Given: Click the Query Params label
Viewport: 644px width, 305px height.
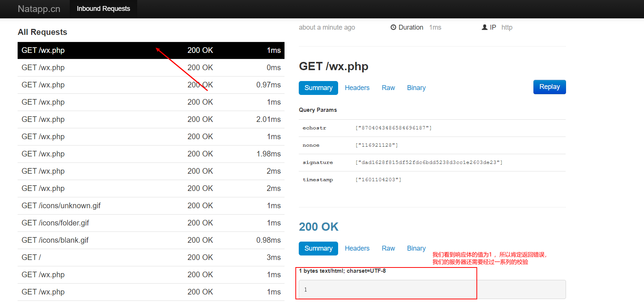Looking at the screenshot, I should click(318, 110).
